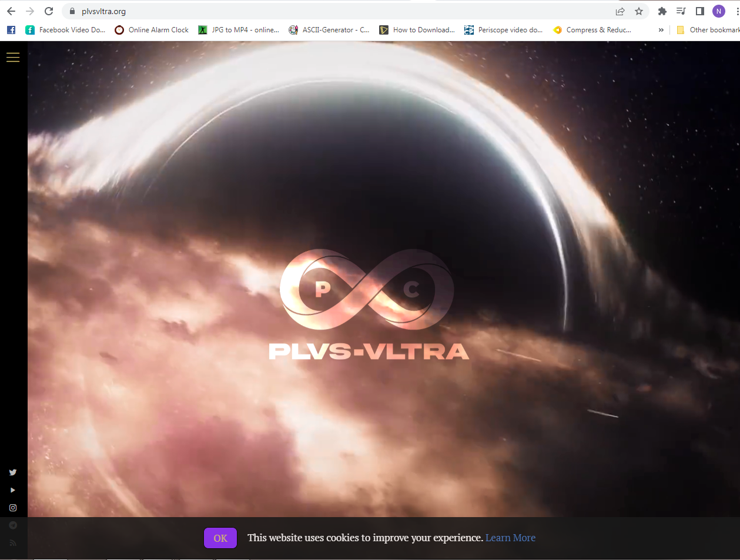The height and width of the screenshot is (560, 740).
Task: Open the Instagram link in sidebar
Action: click(13, 508)
